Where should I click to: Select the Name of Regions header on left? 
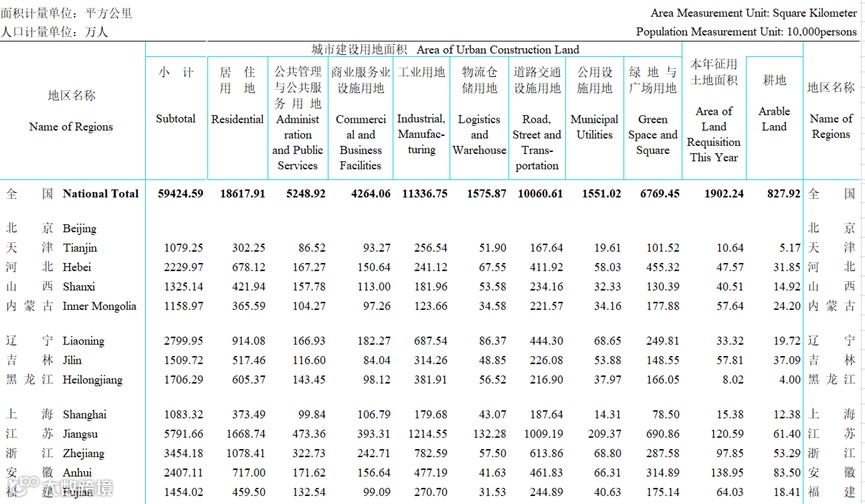(71, 126)
